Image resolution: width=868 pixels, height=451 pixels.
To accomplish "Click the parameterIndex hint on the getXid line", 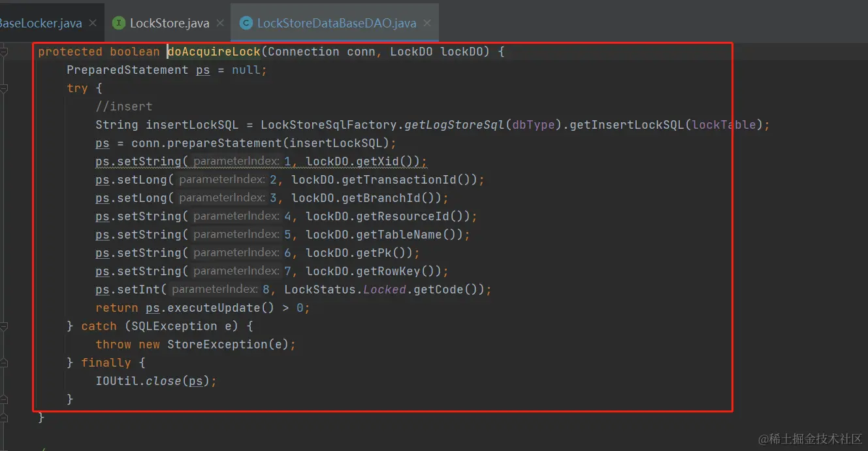I will pos(237,161).
